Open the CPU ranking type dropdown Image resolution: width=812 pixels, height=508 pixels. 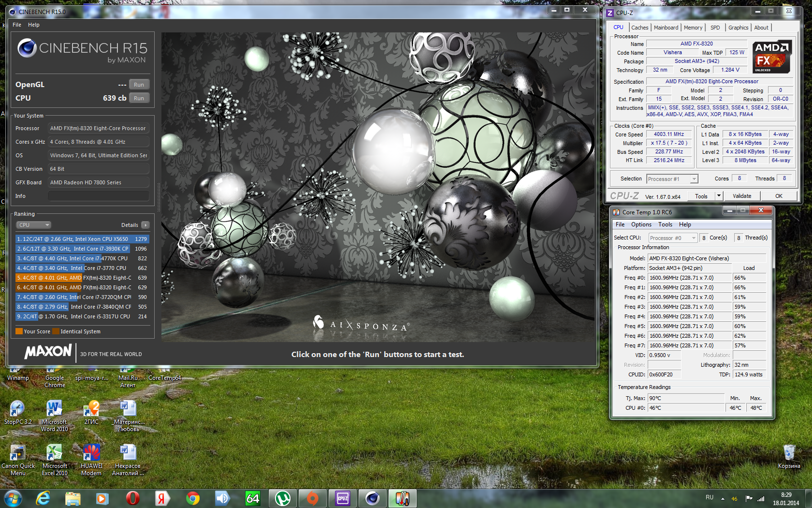tap(33, 225)
